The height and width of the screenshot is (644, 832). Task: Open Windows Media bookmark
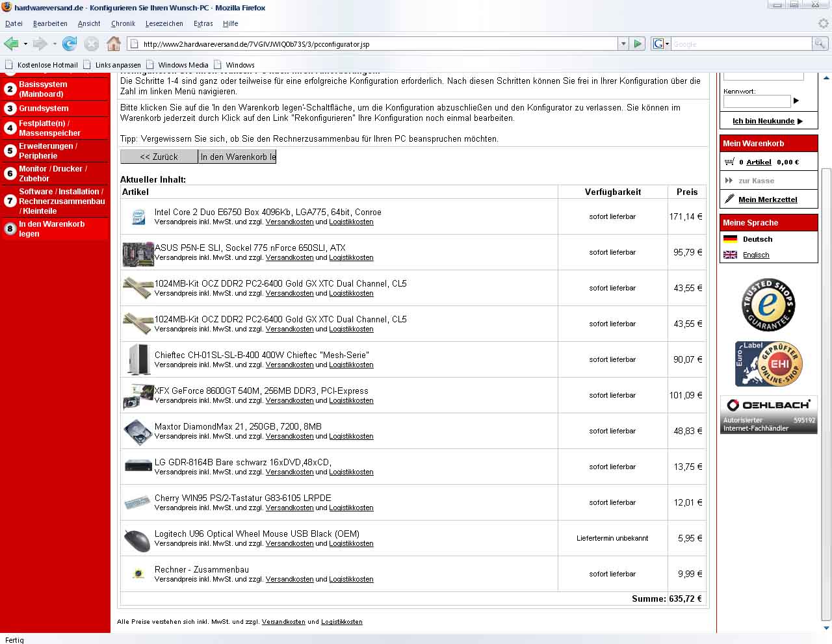(177, 65)
